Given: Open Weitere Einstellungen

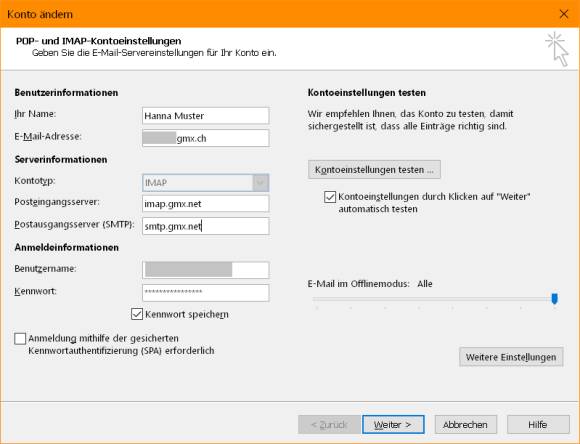Looking at the screenshot, I should coord(511,357).
